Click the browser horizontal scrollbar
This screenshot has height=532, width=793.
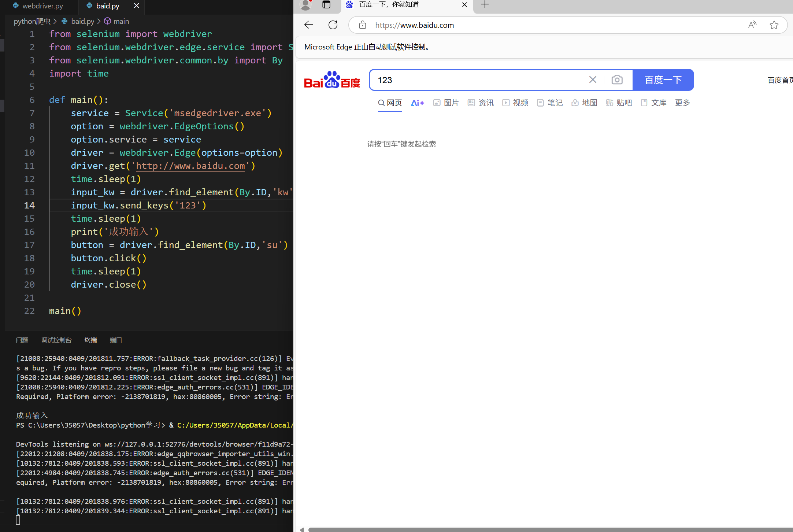pos(550,529)
